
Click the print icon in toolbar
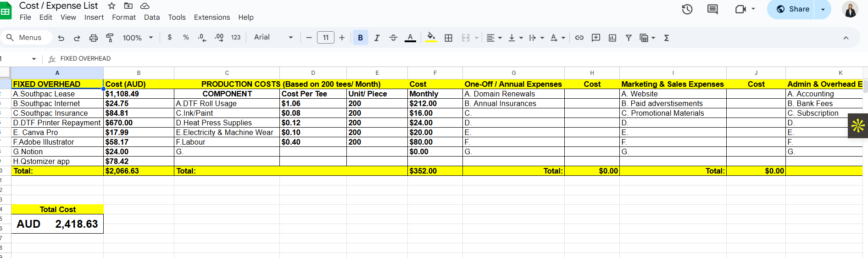pyautogui.click(x=94, y=38)
